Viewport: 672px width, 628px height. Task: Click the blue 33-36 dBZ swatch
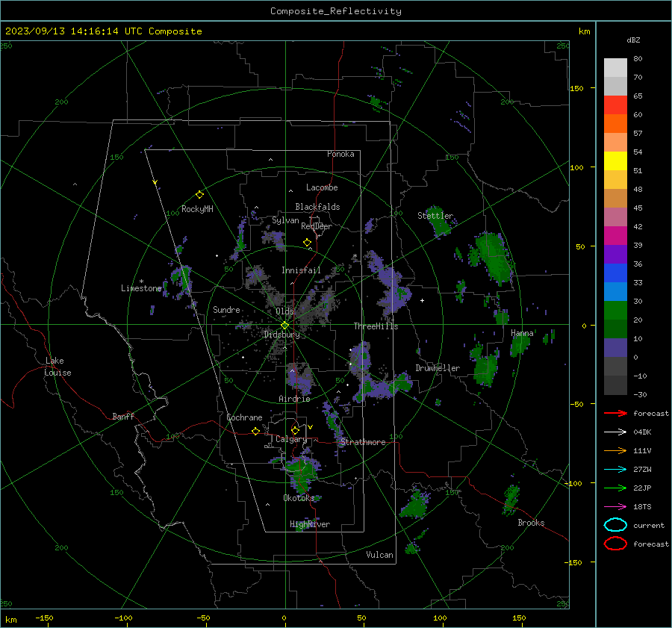615,273
